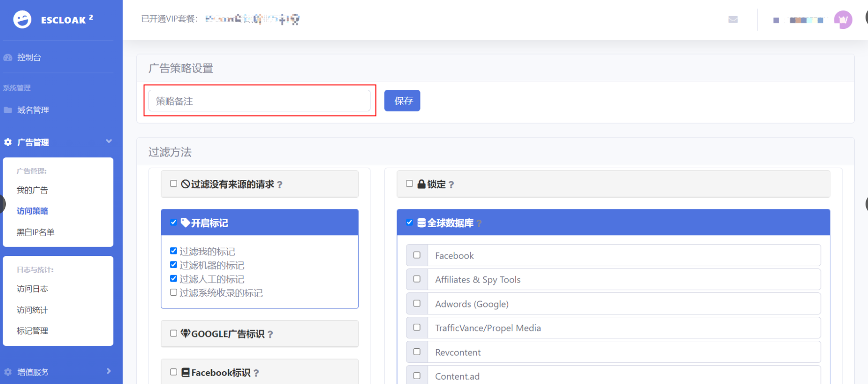
Task: Expand 增值服务 menu arrow
Action: point(109,371)
